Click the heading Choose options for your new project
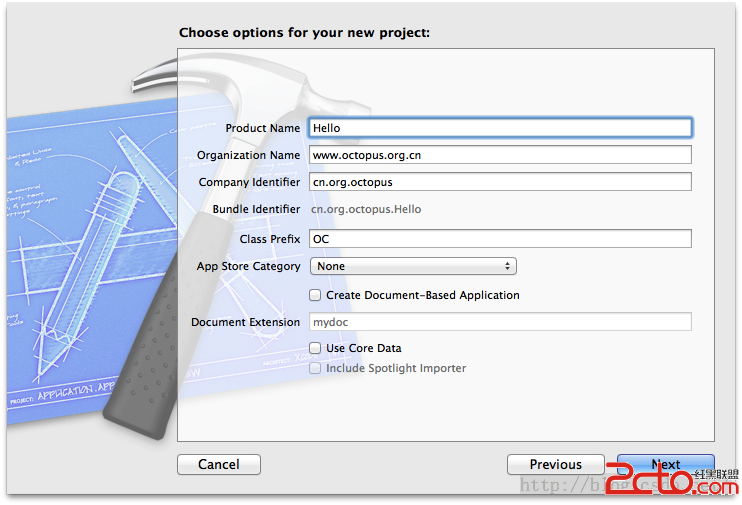Image resolution: width=742 pixels, height=505 pixels. pyautogui.click(x=304, y=33)
